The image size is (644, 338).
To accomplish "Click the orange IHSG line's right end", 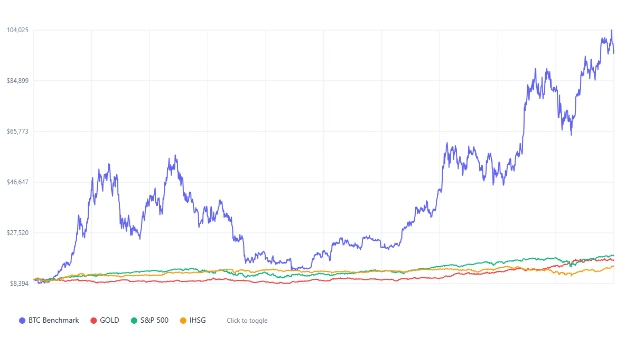I will [614, 266].
